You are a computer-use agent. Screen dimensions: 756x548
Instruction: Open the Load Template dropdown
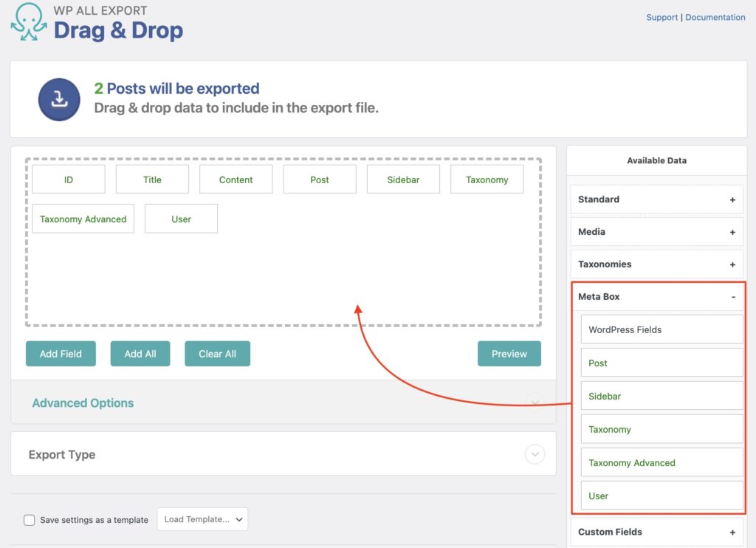(202, 519)
